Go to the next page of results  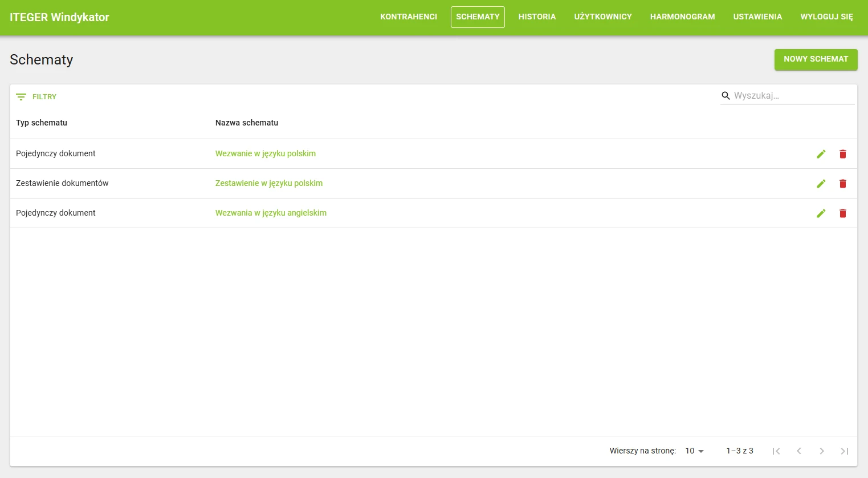(822, 451)
